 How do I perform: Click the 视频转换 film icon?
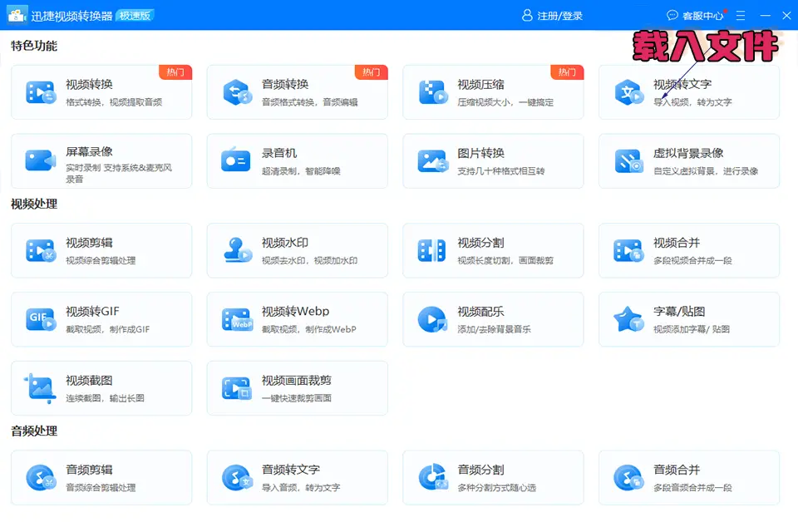[41, 92]
